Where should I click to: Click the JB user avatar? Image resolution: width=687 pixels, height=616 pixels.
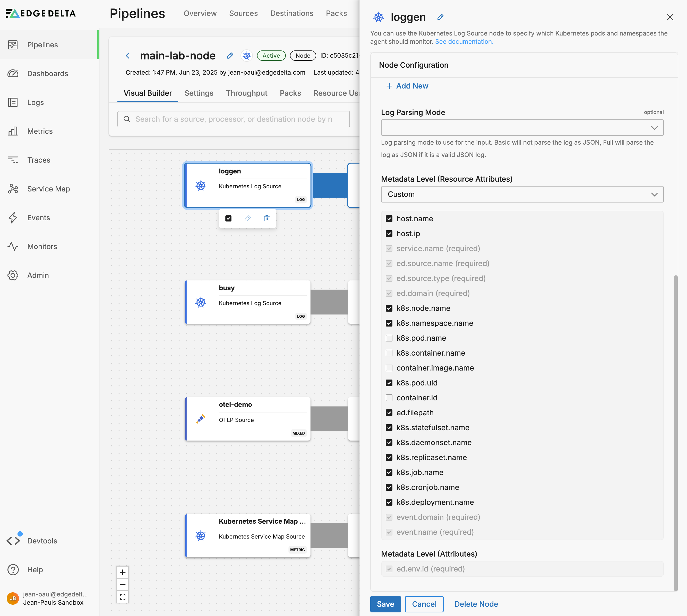[13, 598]
